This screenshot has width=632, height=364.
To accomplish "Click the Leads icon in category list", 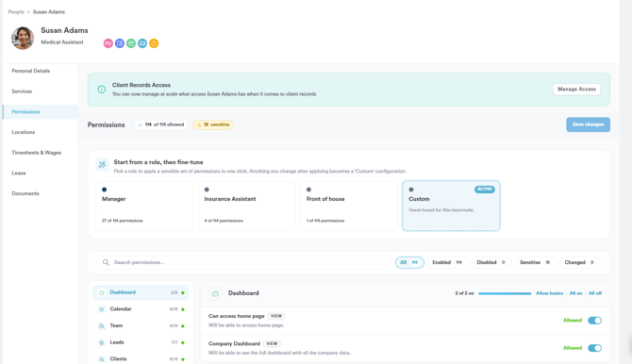I will coord(102,342).
